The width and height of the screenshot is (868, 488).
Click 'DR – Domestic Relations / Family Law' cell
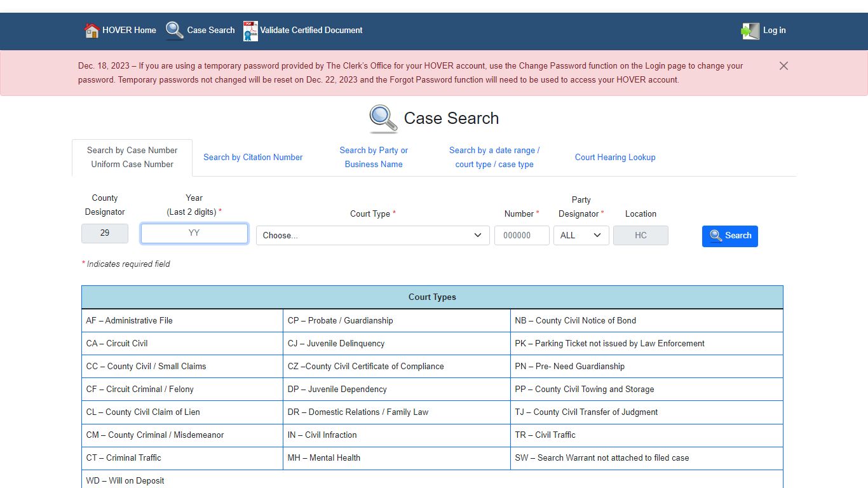pos(397,412)
